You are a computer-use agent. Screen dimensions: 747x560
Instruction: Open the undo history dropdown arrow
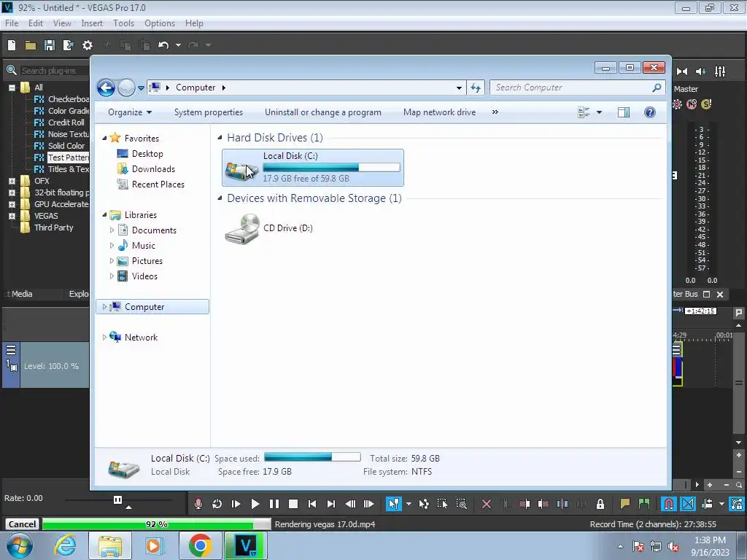click(178, 45)
